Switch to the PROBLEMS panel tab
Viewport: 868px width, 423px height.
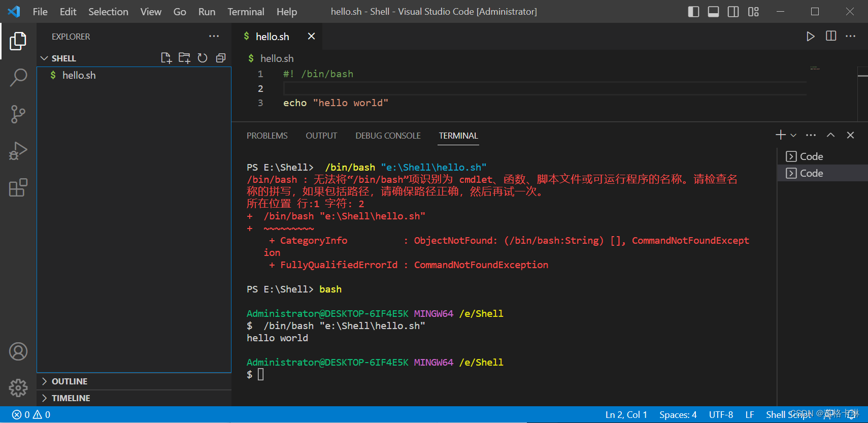267,136
